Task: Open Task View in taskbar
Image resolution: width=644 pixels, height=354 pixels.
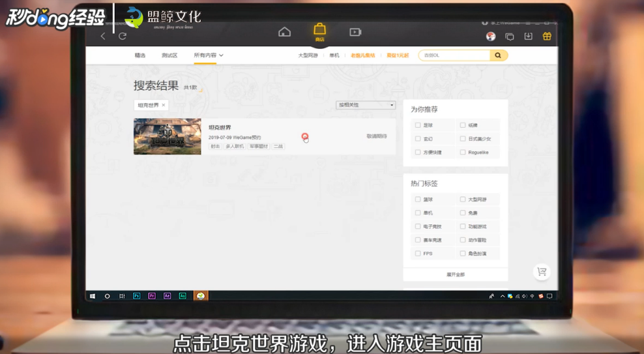Action: click(122, 296)
